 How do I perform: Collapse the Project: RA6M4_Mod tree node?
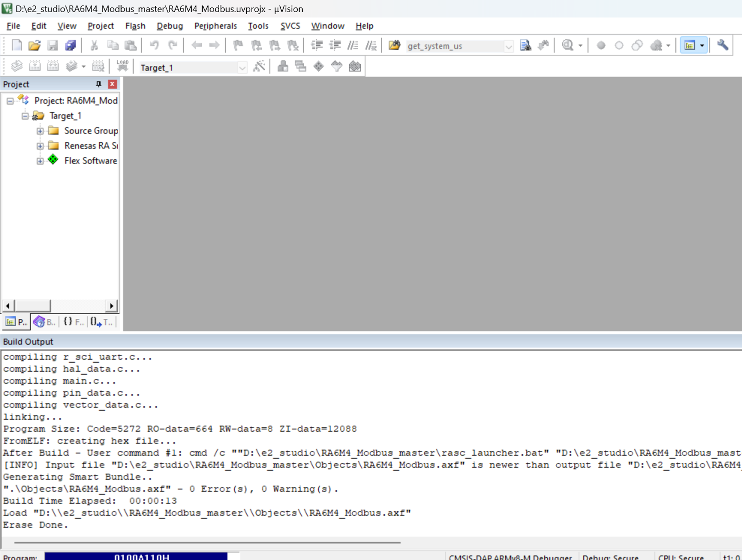(x=10, y=101)
